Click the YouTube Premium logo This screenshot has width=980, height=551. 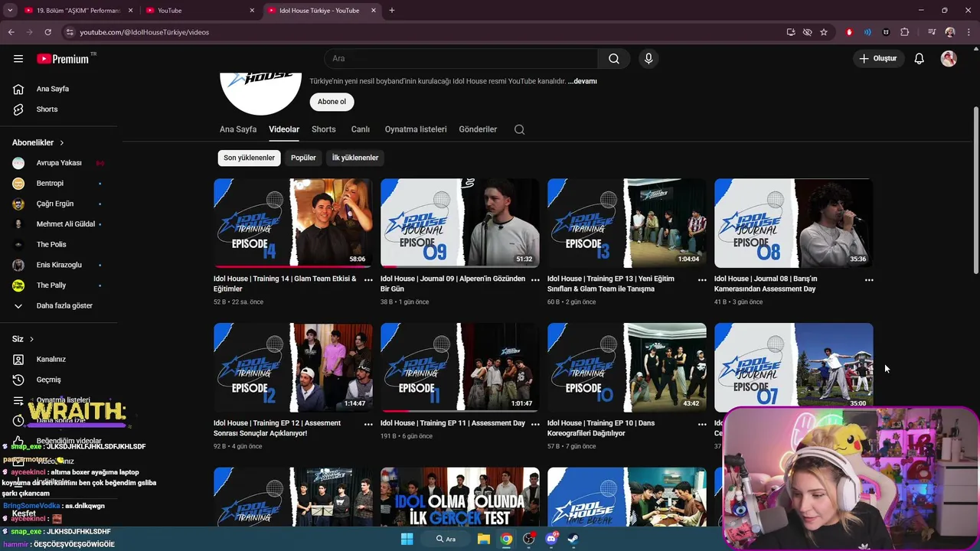pos(63,59)
